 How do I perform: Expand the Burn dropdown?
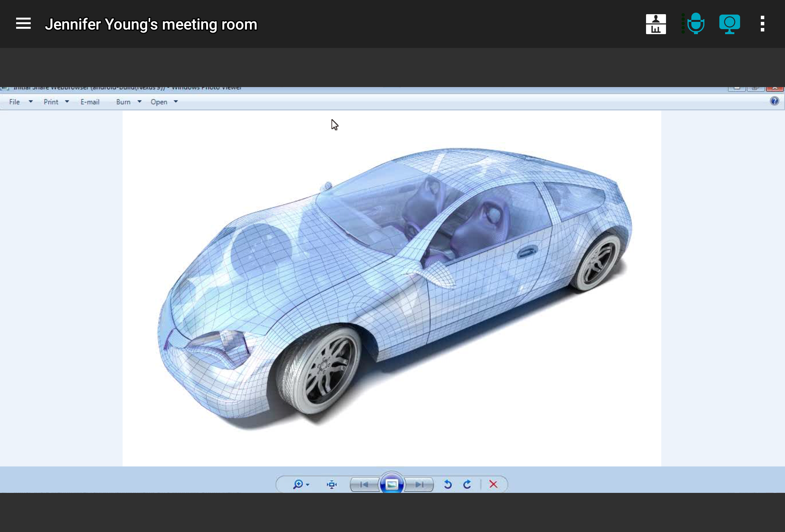[139, 102]
